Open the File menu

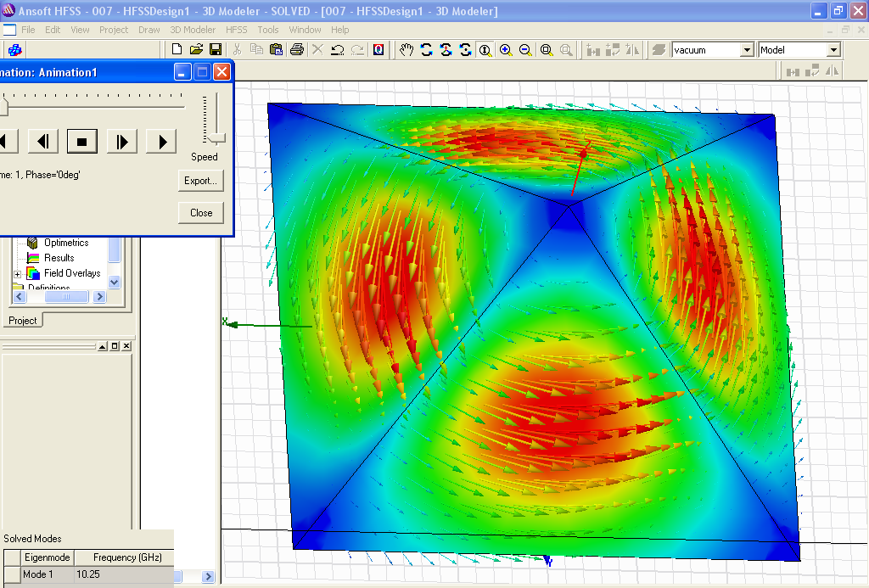(x=28, y=30)
